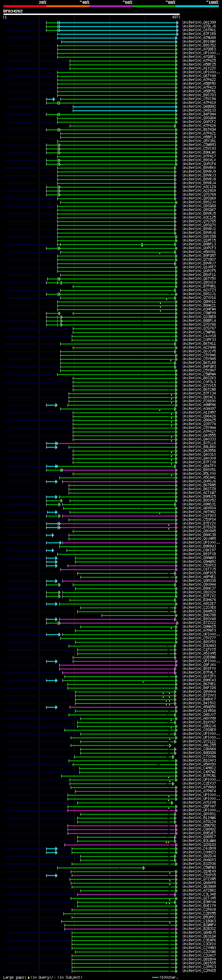Select the UniRef100_A7P419 label
222x980 pixels.
199,103
